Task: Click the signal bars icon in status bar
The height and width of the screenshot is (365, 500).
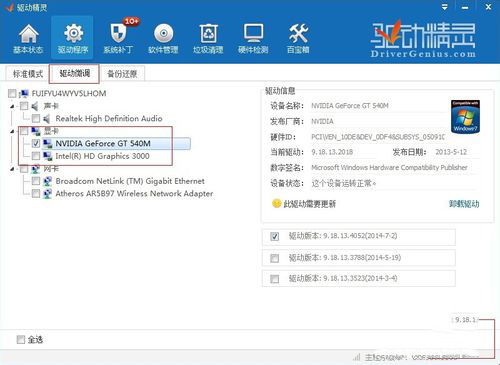Action: coord(357,357)
